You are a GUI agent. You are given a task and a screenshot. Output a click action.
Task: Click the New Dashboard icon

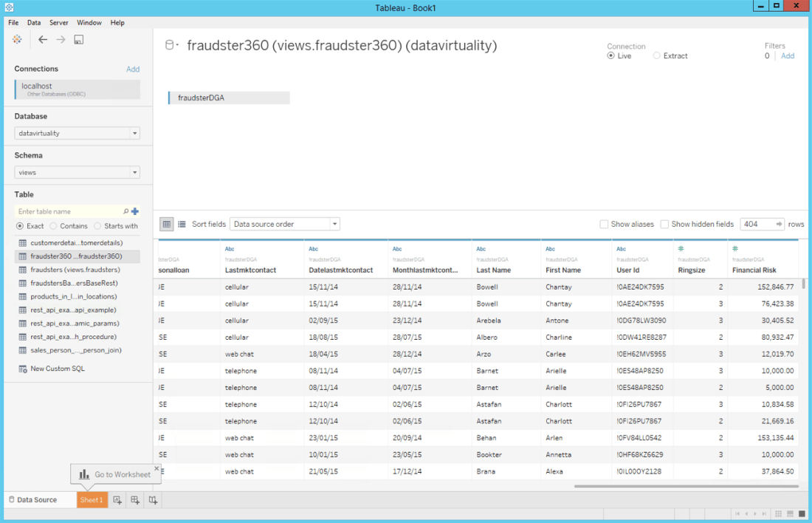135,500
